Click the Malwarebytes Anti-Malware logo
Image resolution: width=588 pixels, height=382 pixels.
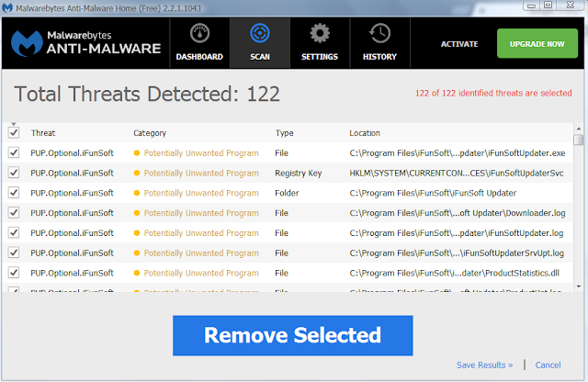[x=85, y=43]
